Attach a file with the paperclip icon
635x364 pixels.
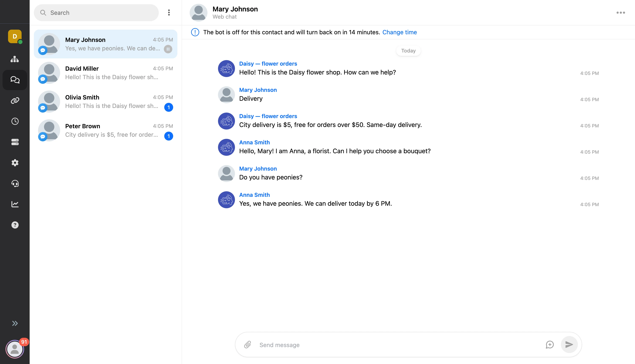click(247, 345)
